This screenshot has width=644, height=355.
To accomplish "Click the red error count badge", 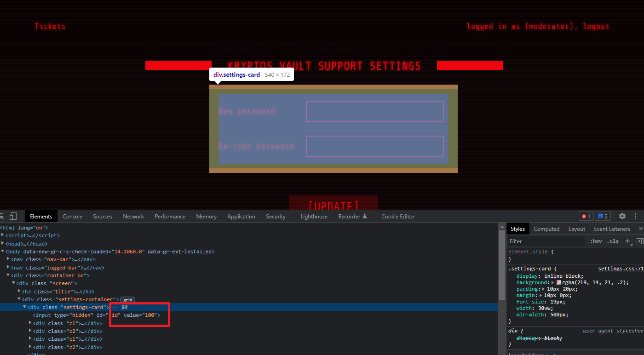I will pos(586,216).
